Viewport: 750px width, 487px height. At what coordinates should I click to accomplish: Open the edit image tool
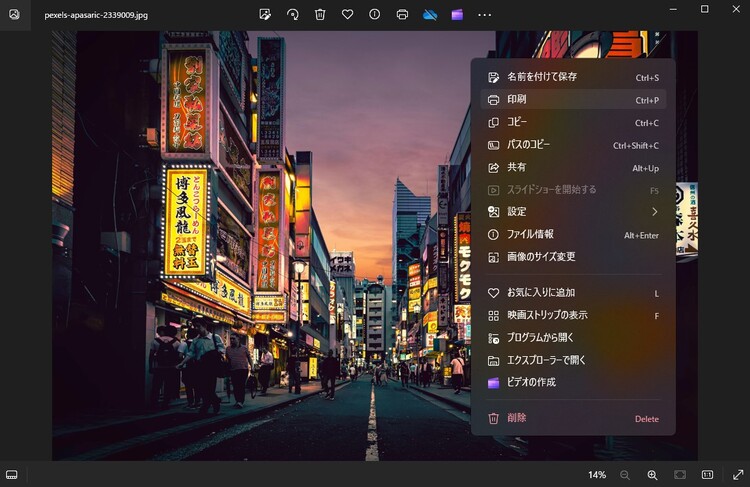(265, 14)
